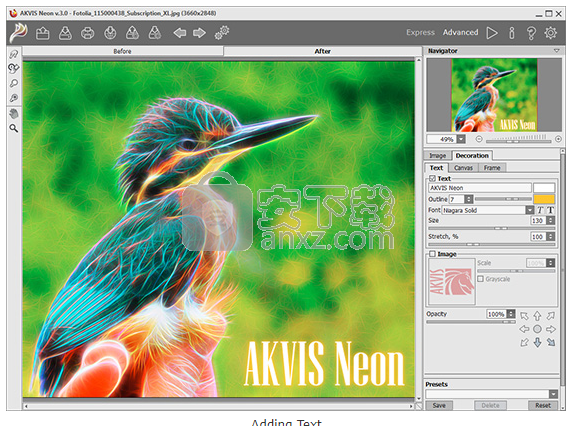Click the Save image toolbar icon
Image resolution: width=581 pixels, height=426 pixels.
pos(65,33)
